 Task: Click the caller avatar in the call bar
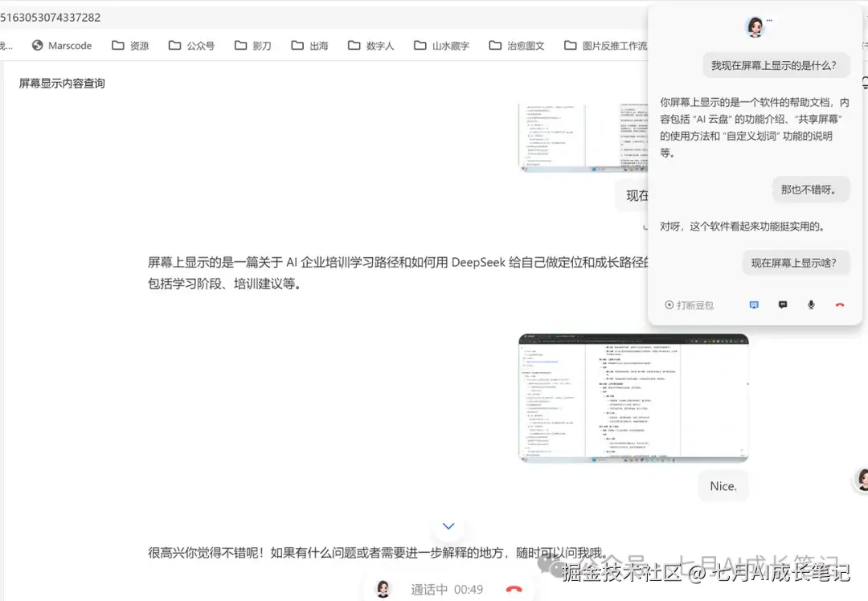coord(384,588)
